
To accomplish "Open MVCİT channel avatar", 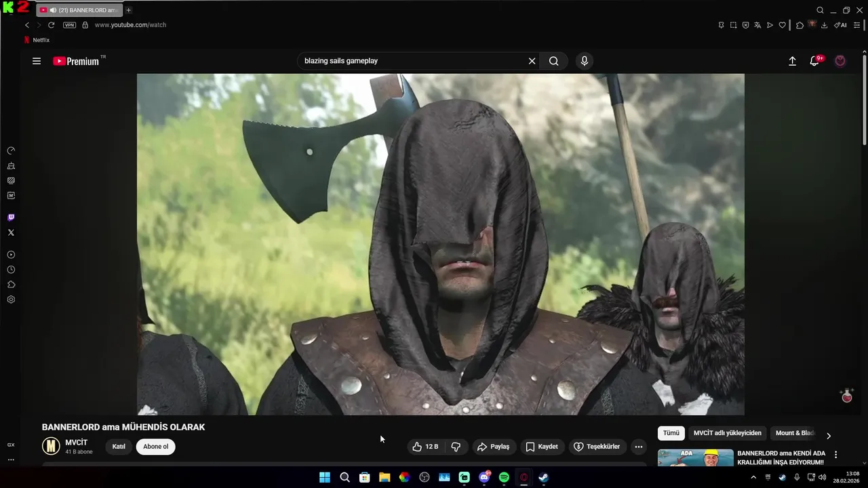I will pos(51,446).
